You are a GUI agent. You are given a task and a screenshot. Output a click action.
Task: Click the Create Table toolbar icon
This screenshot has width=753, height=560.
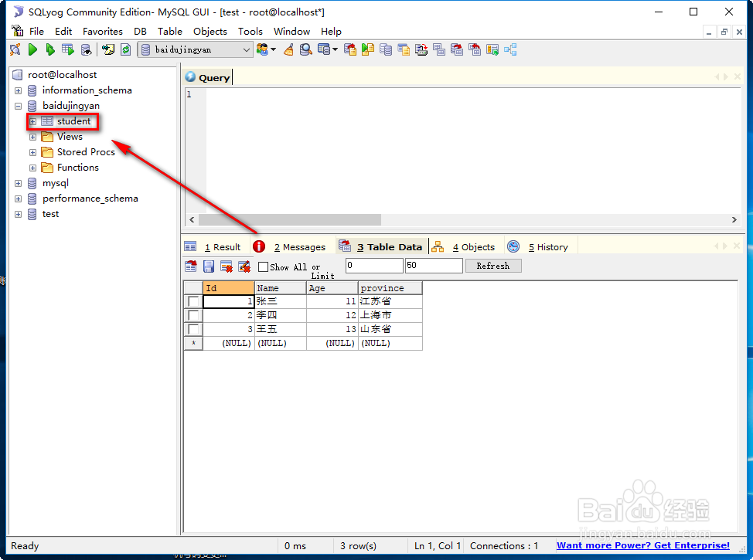325,49
